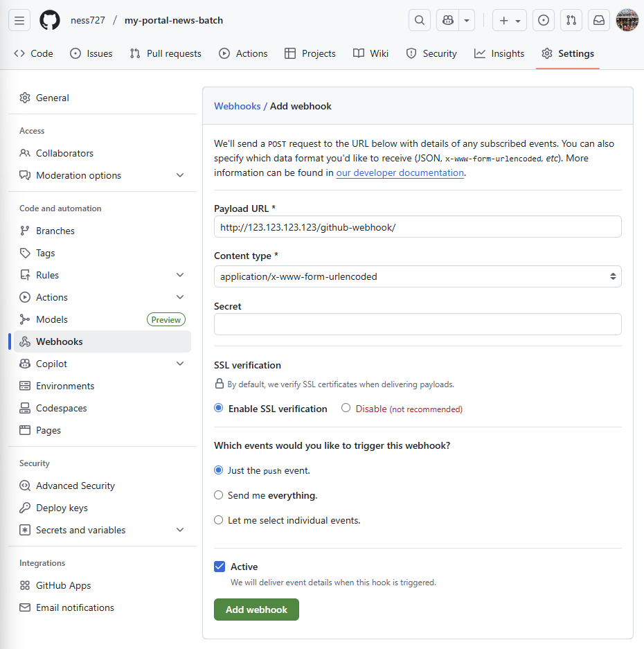Switch to the Pull requests tab

(166, 53)
